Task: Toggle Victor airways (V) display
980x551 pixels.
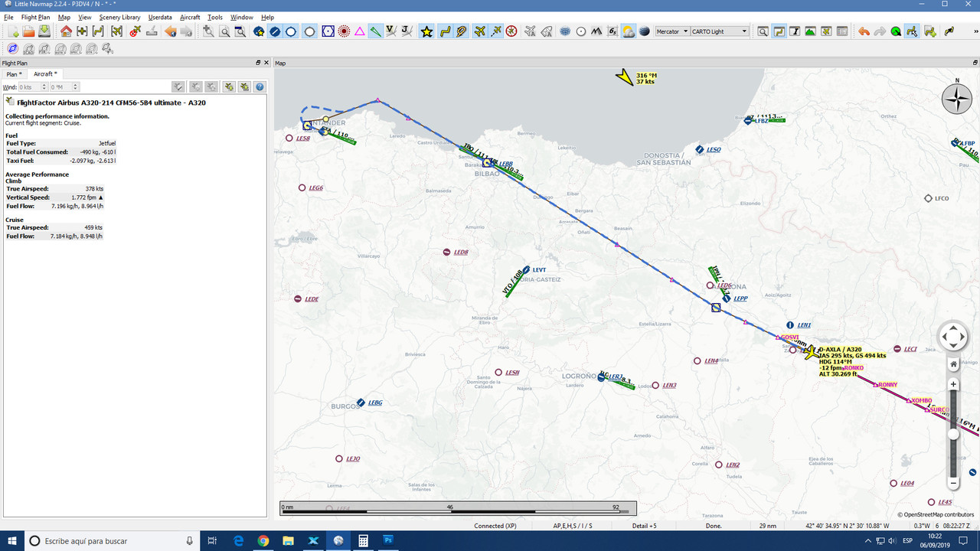Action: coord(390,31)
